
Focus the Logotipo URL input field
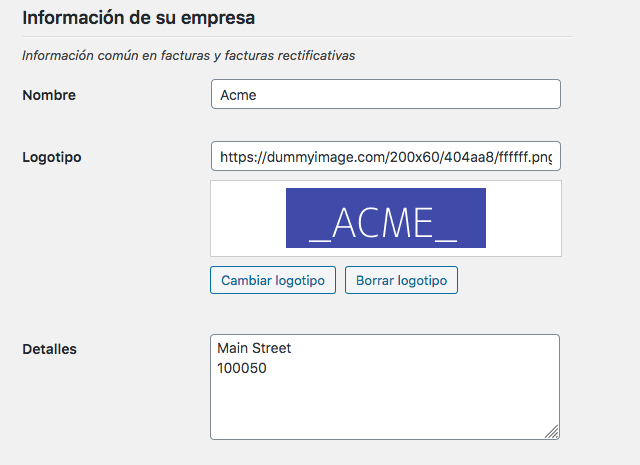tap(386, 156)
